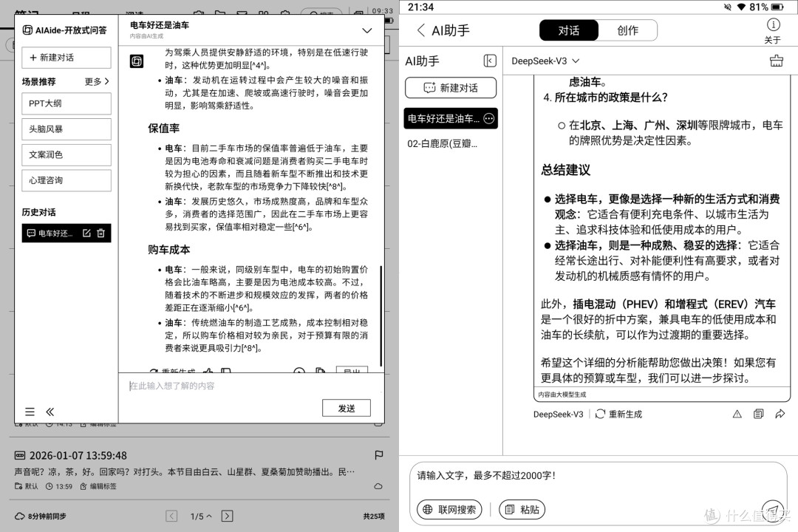The image size is (798, 532).
Task: Click the 购车成本 heading in AIAide answer
Action: (168, 250)
